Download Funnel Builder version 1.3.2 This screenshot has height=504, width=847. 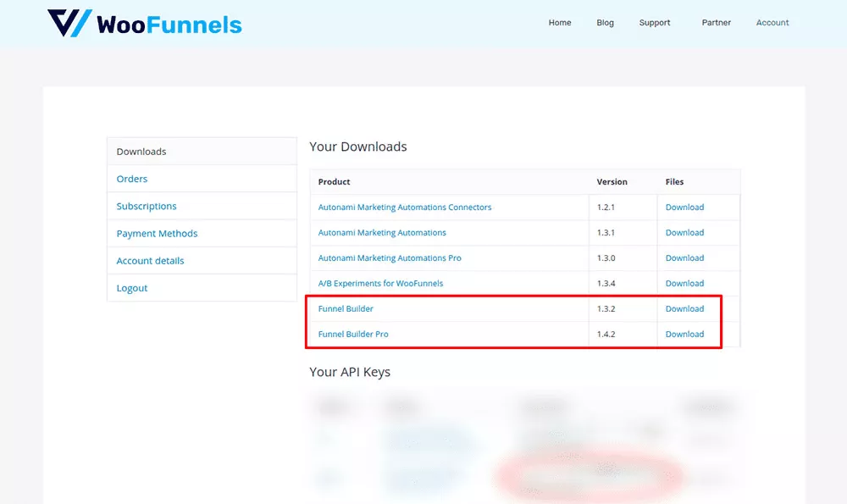[x=684, y=308]
